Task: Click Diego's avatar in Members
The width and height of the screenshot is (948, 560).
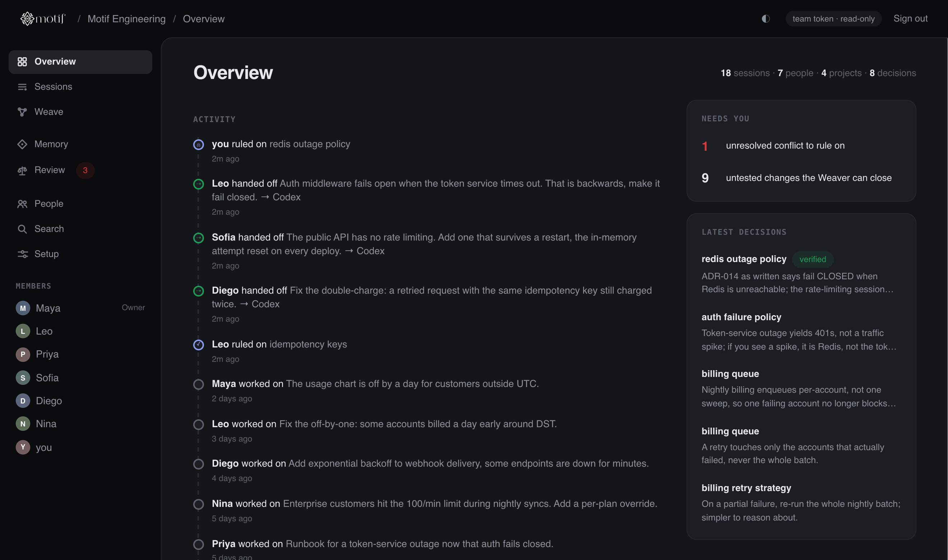Action: coord(23,401)
